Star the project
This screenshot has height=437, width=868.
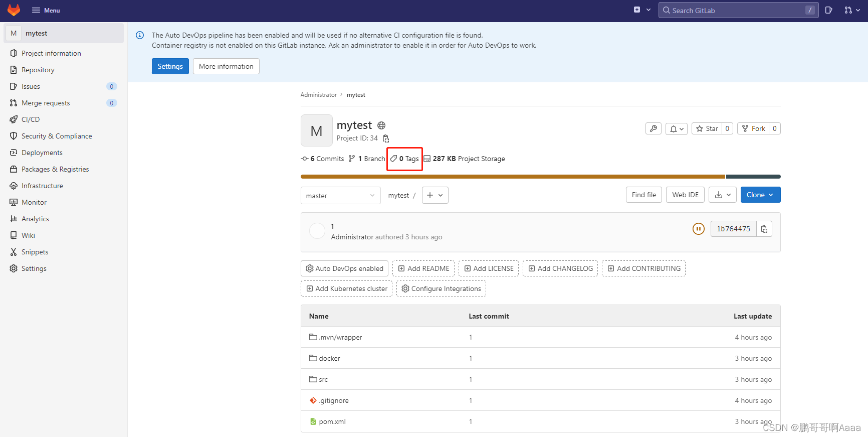point(707,128)
